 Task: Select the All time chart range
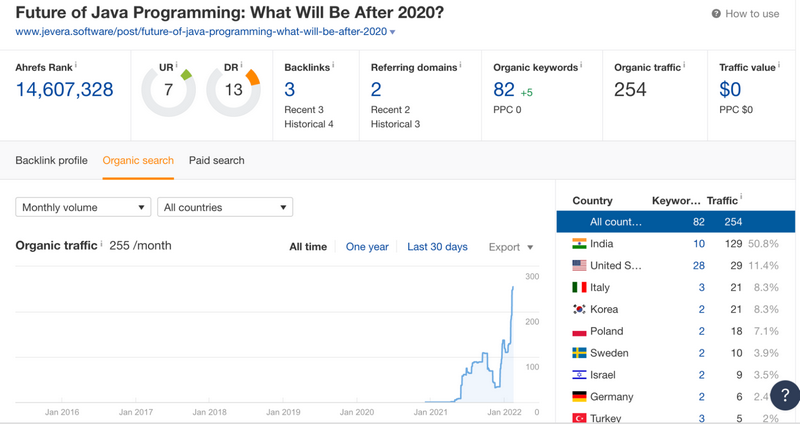click(x=308, y=247)
